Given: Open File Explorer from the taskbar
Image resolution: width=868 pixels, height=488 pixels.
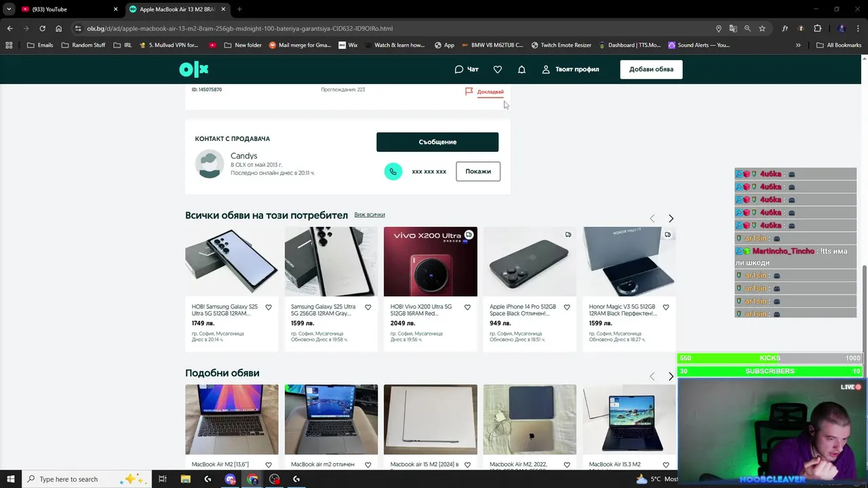Looking at the screenshot, I should (186, 479).
